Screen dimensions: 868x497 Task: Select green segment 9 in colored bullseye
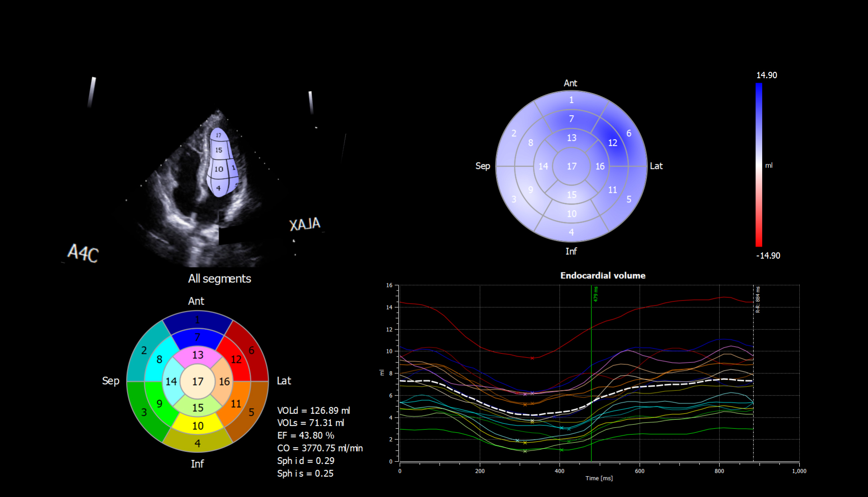pyautogui.click(x=159, y=403)
